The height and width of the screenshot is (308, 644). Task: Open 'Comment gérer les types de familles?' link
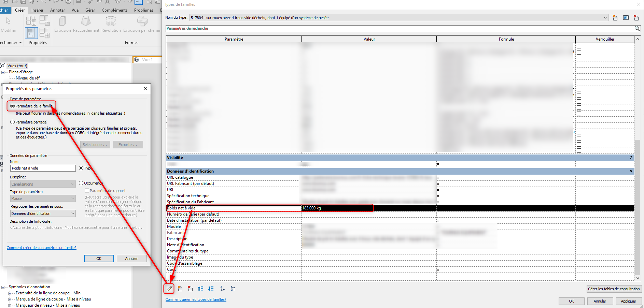(196, 299)
